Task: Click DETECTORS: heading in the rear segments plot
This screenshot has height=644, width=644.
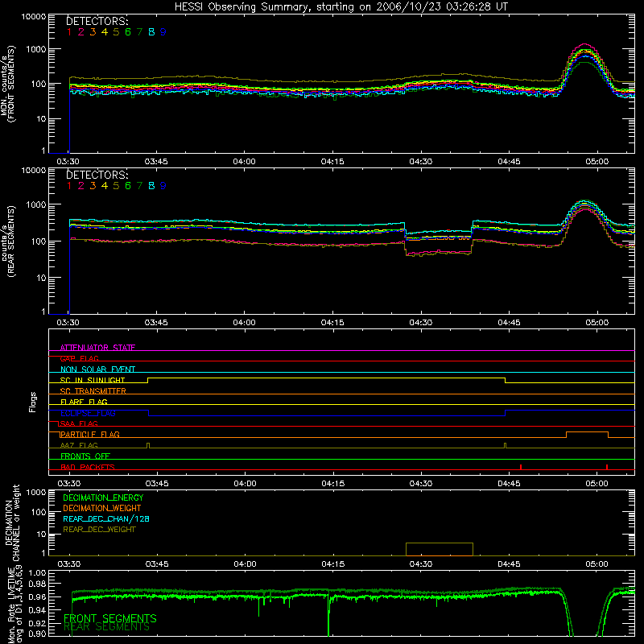Action: (x=97, y=175)
